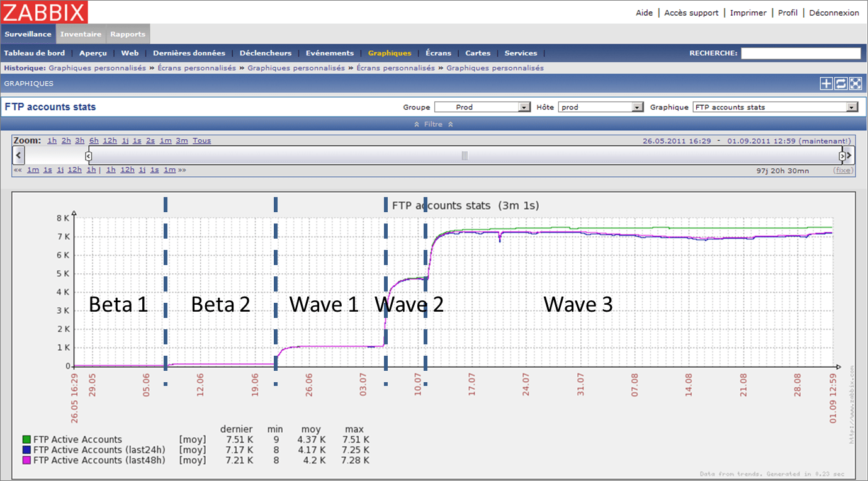Screen dimensions: 868x481
Task: Select the 'Tous' zoom link
Action: (x=201, y=140)
